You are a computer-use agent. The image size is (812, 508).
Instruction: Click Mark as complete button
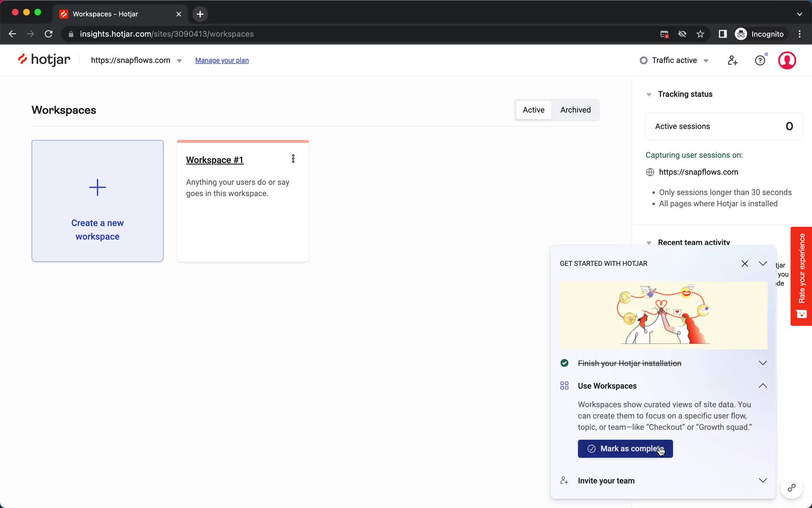pyautogui.click(x=625, y=449)
